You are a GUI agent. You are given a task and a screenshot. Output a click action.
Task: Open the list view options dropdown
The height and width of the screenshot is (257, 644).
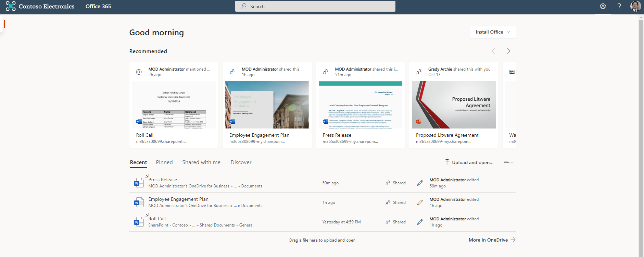(508, 162)
